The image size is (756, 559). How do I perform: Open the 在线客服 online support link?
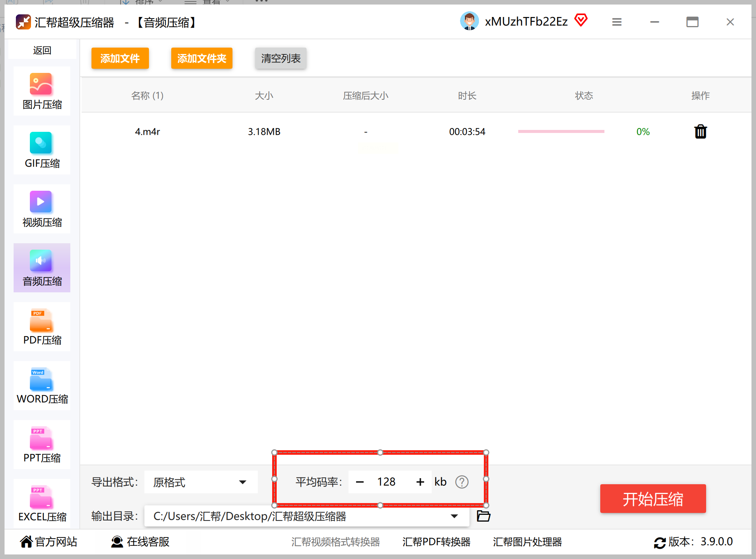pos(140,542)
